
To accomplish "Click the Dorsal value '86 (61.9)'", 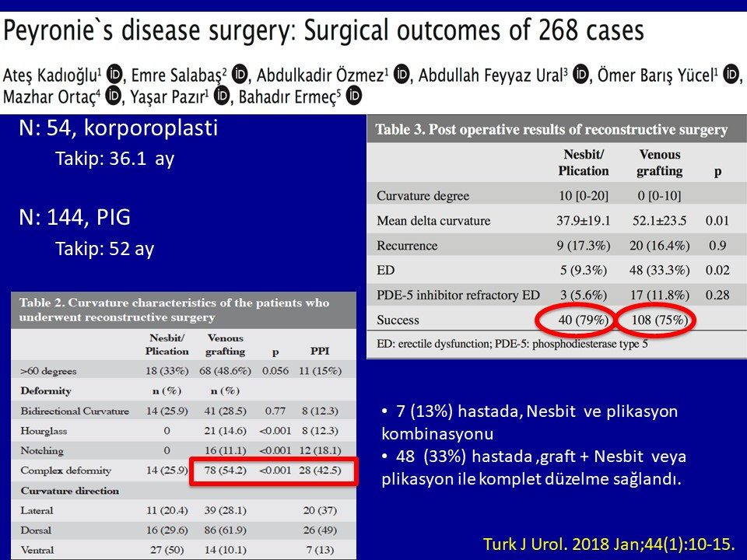I will 226,530.
